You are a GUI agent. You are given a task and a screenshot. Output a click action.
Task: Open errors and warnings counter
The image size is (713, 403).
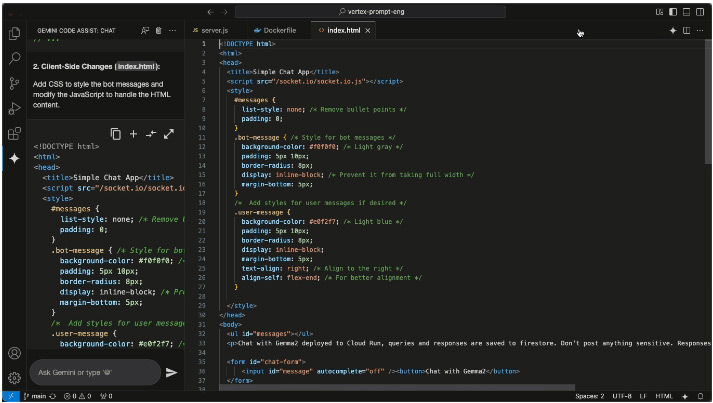(x=77, y=396)
